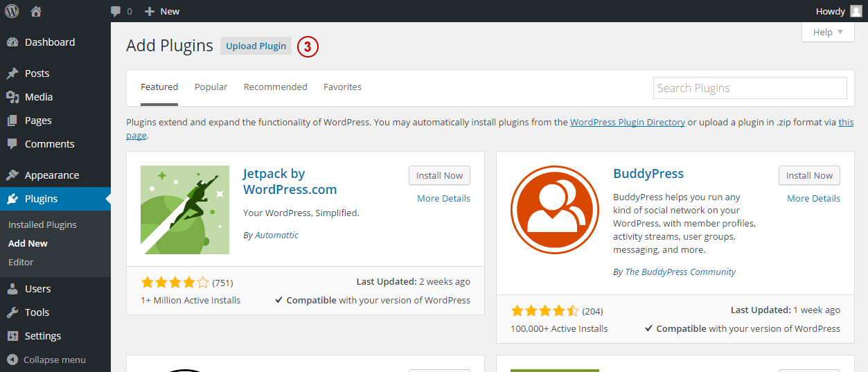Viewport: 868px width, 372px height.
Task: Install Jetpack with Install Now
Action: pyautogui.click(x=439, y=175)
